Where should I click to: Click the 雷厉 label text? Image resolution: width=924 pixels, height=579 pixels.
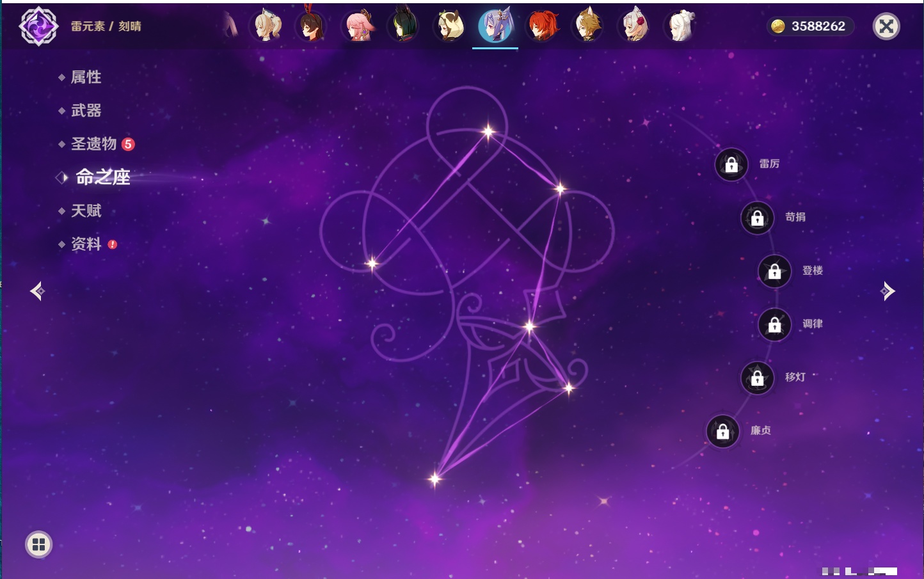coord(769,164)
